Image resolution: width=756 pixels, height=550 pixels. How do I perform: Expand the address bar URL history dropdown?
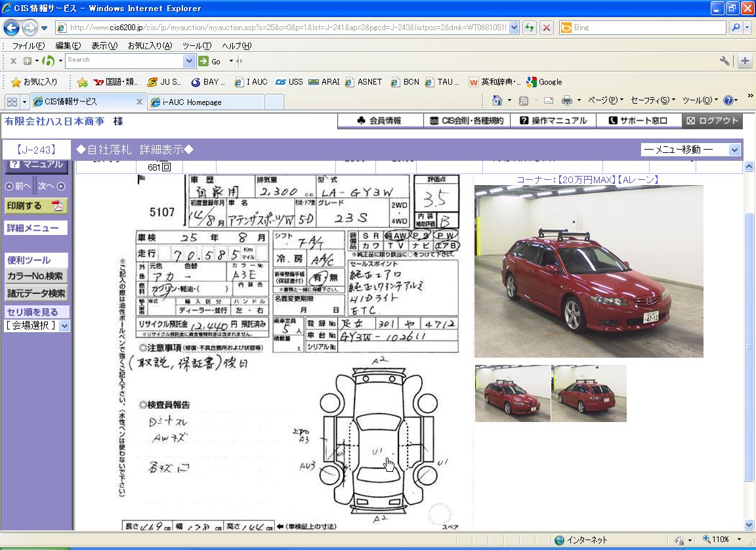(514, 28)
